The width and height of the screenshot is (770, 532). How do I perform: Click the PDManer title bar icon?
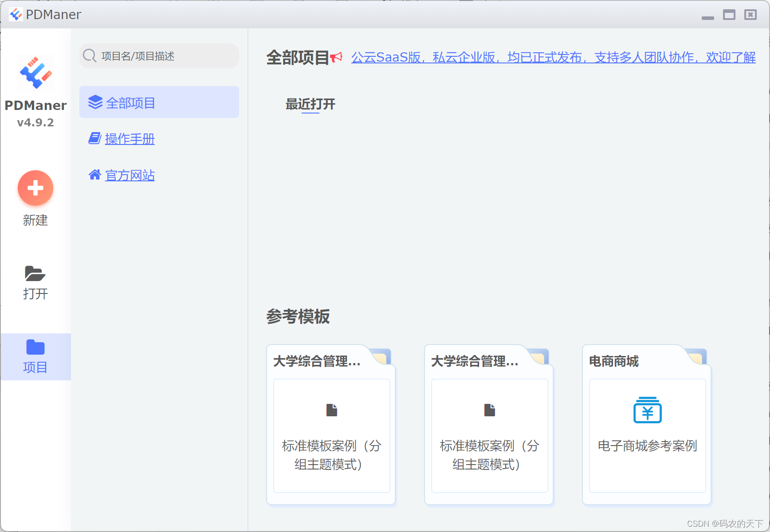(x=16, y=15)
